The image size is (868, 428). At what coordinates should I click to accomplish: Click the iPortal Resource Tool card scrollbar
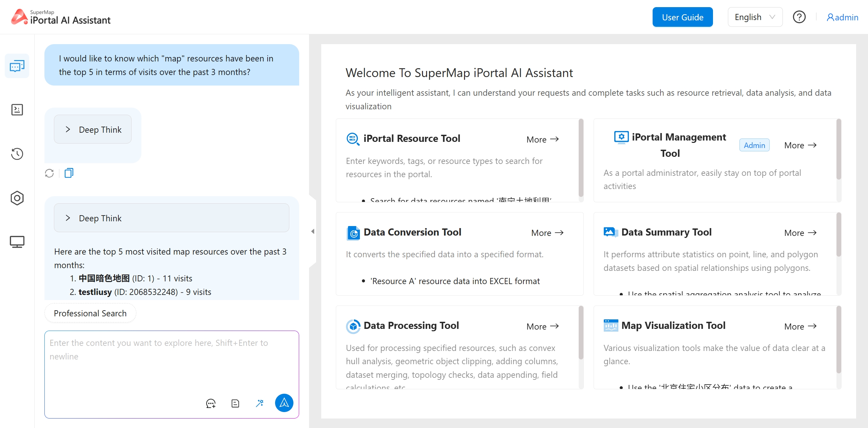point(581,158)
